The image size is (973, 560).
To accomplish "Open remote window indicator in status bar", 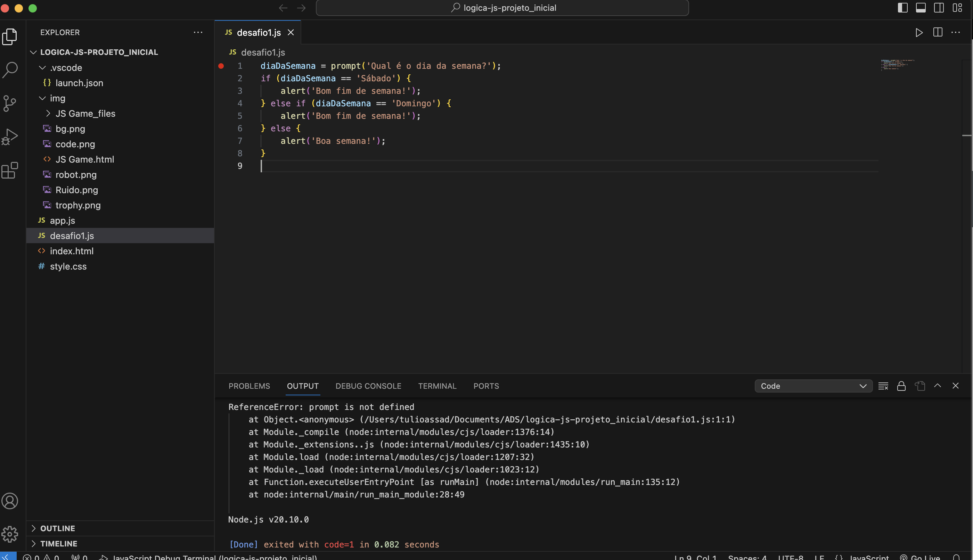I will (8, 557).
